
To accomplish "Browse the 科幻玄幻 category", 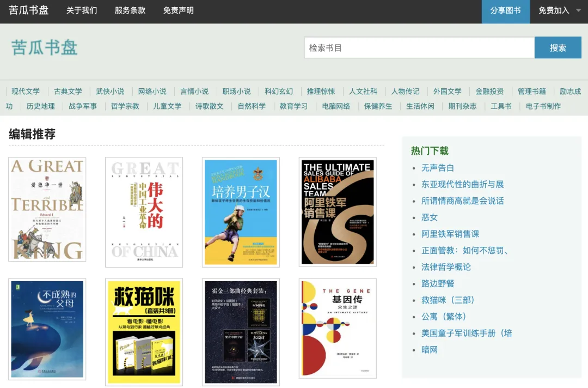I will coord(279,91).
